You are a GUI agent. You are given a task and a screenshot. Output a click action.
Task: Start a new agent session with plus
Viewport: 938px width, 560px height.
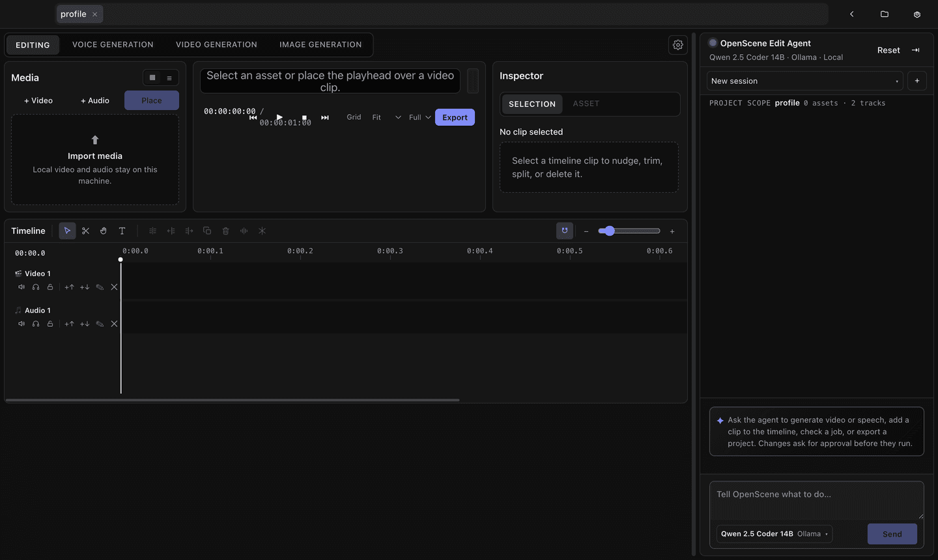917,81
